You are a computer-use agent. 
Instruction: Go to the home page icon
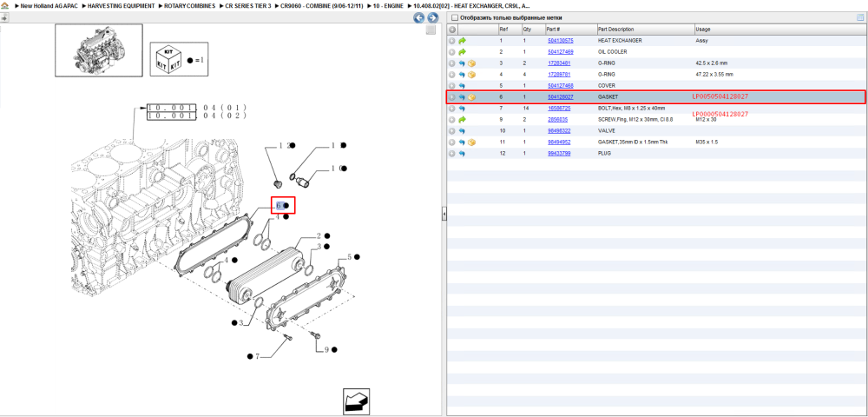point(4,5)
